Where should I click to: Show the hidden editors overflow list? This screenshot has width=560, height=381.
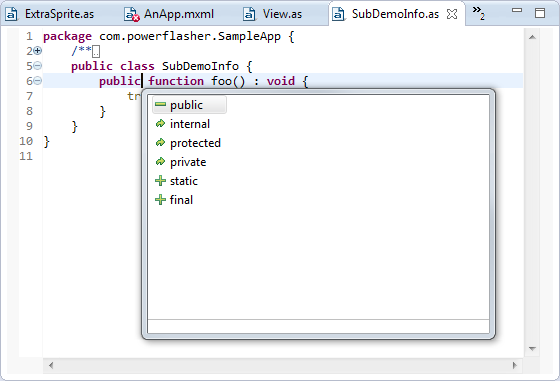(x=479, y=12)
